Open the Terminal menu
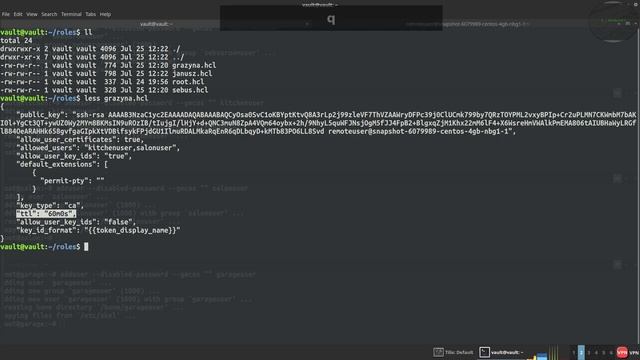 tap(71, 14)
